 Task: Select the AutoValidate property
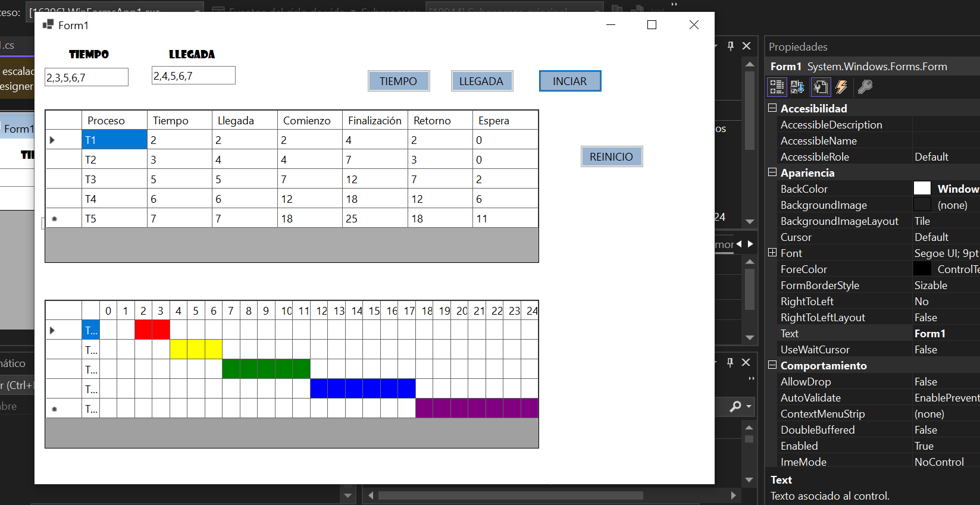click(x=846, y=397)
